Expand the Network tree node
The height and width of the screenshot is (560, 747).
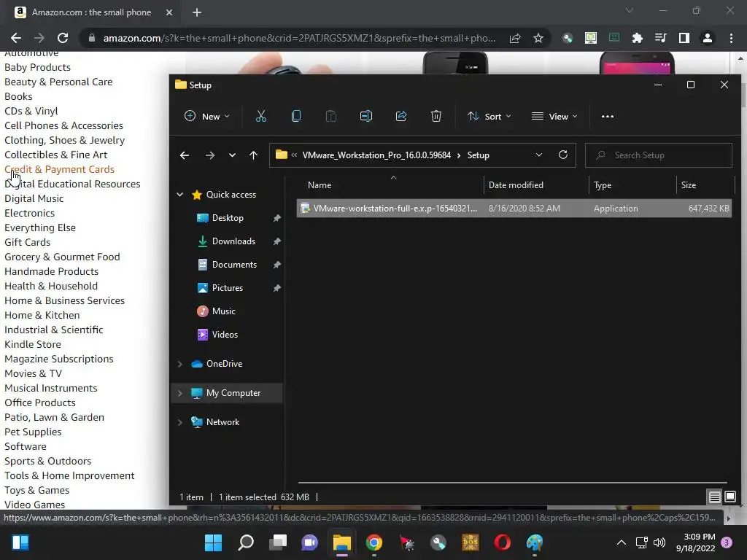[180, 422]
